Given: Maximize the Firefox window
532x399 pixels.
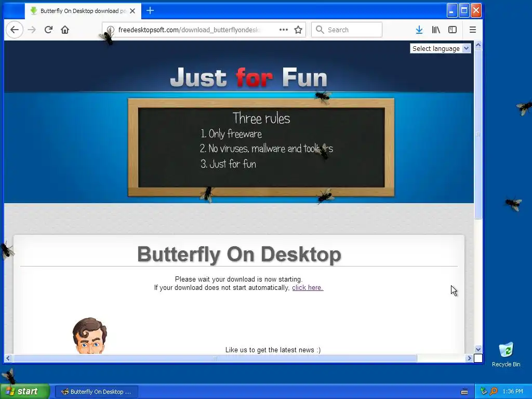Looking at the screenshot, I should [464, 10].
